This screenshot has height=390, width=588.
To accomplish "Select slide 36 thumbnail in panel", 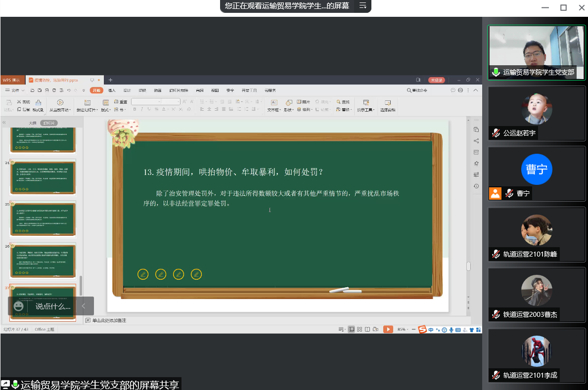I will (x=43, y=260).
